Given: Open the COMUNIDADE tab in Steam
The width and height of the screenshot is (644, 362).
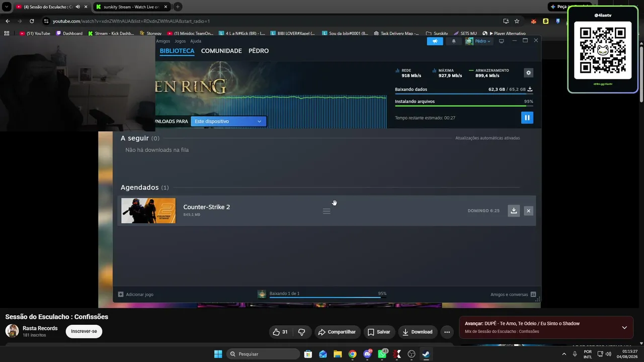Looking at the screenshot, I should tap(221, 51).
